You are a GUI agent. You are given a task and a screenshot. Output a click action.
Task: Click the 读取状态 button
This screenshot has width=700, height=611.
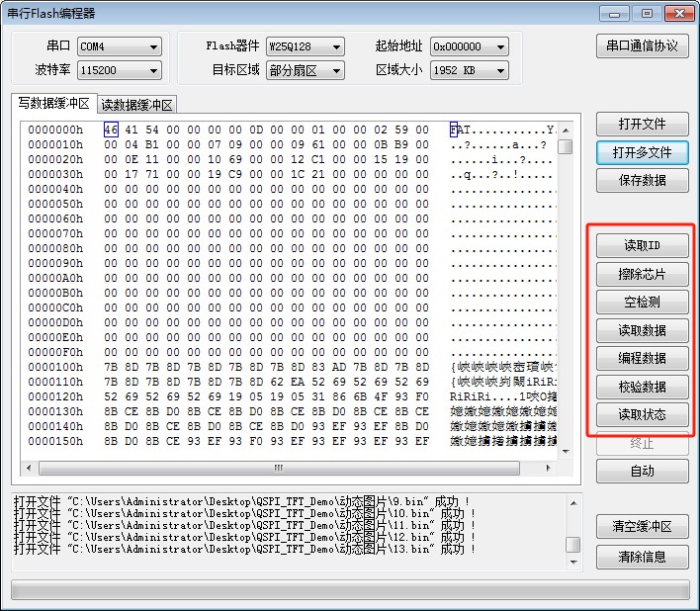pyautogui.click(x=642, y=414)
